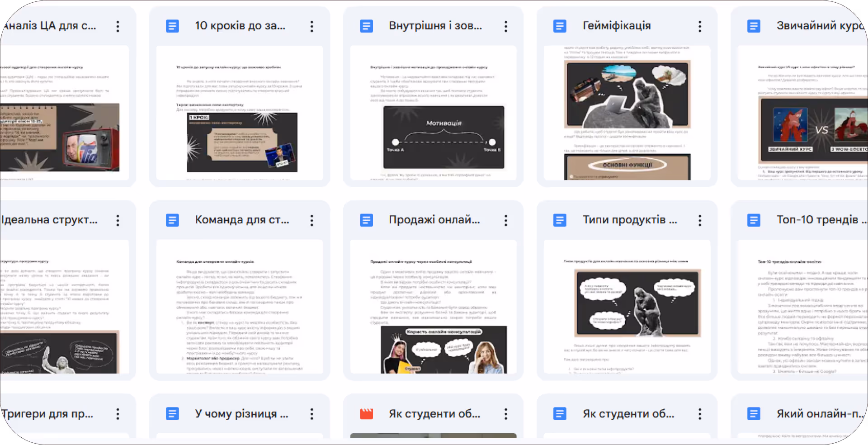Select the file title 'Який онлайн-п...'
Screen dimensions: 868x445
(x=820, y=414)
